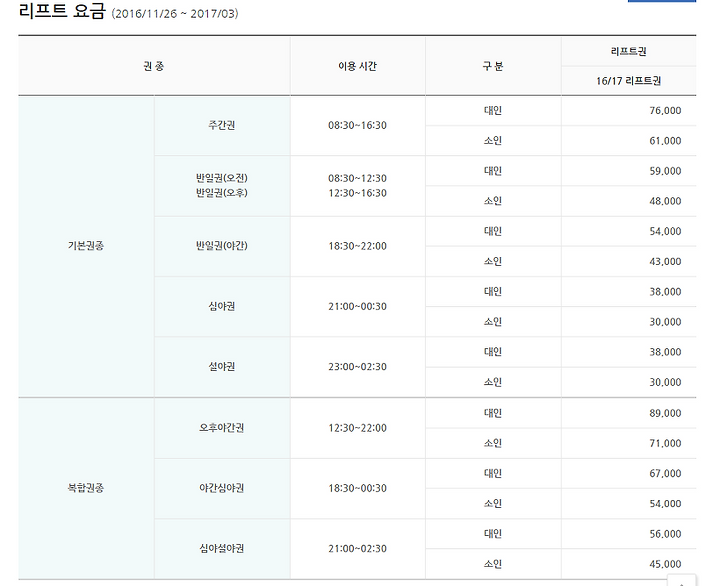The height and width of the screenshot is (586, 720).
Task: Click the 이용 시간 column header
Action: [x=357, y=66]
